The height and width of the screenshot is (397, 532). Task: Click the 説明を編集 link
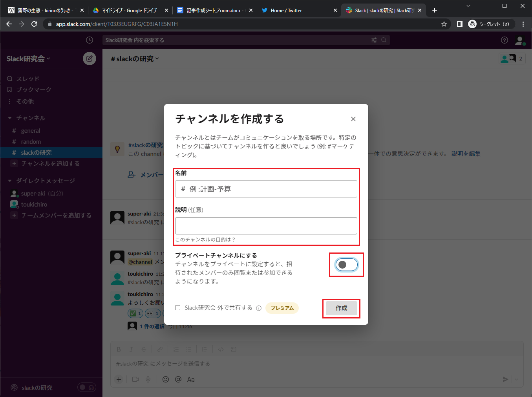point(466,154)
